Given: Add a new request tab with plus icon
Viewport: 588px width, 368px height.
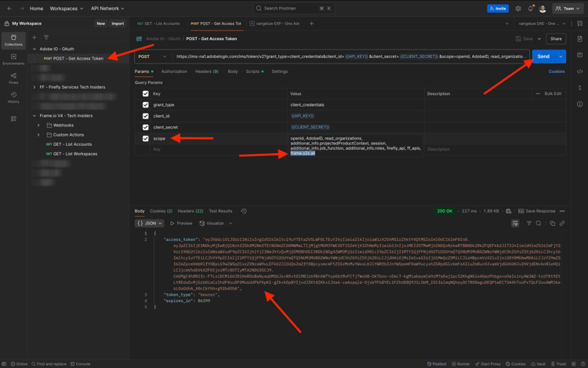Looking at the screenshot, I should [x=311, y=24].
